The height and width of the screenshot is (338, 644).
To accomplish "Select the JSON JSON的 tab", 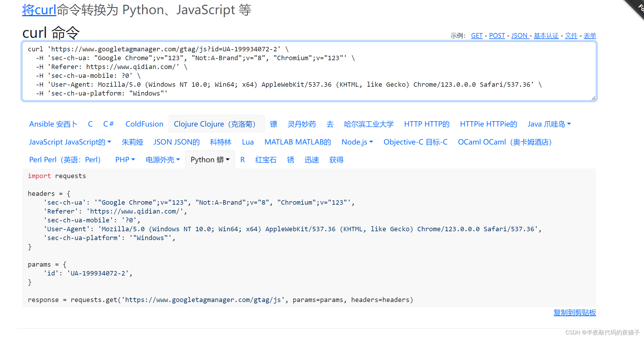I will coord(177,142).
